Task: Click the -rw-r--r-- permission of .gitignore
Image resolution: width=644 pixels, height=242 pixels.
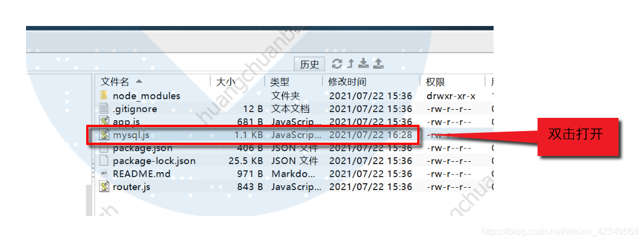Action: pos(449,109)
